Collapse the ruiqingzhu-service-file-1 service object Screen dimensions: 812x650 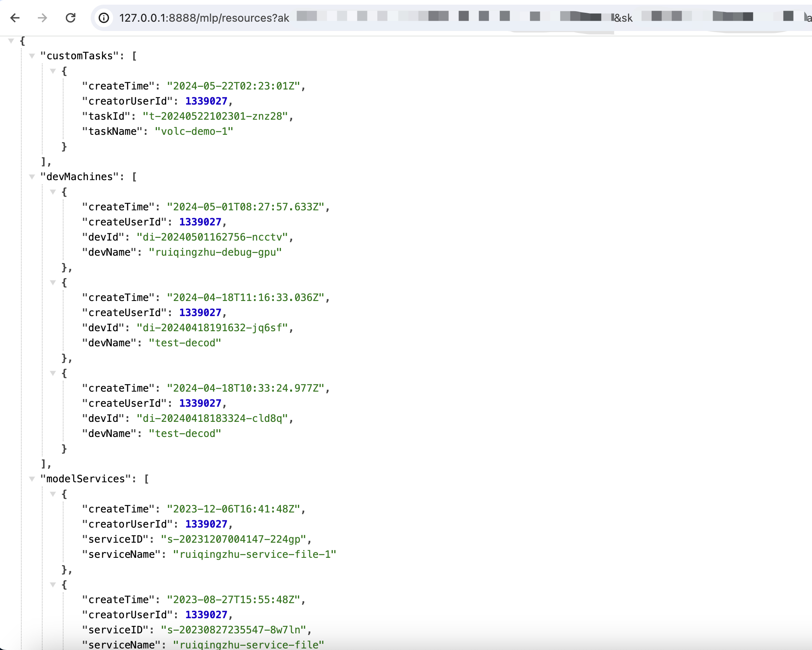53,494
